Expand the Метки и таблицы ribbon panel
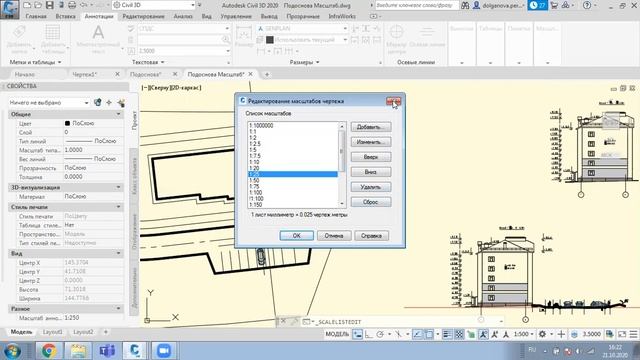The height and width of the screenshot is (360, 640). tap(35, 62)
